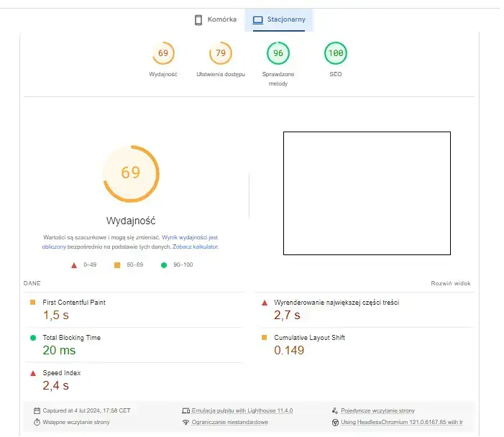The image size is (504, 437).
Task: Open the 'Wynik wydajności jest obliczony' link
Action: pos(200,236)
